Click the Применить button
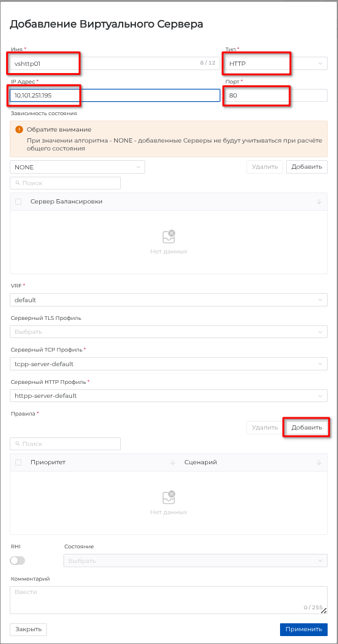338x644 pixels. pos(304,629)
